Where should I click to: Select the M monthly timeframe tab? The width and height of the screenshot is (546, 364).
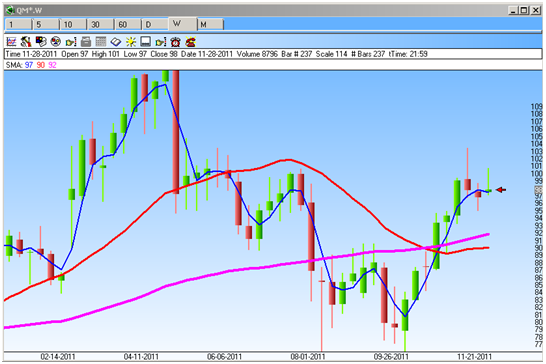click(210, 24)
